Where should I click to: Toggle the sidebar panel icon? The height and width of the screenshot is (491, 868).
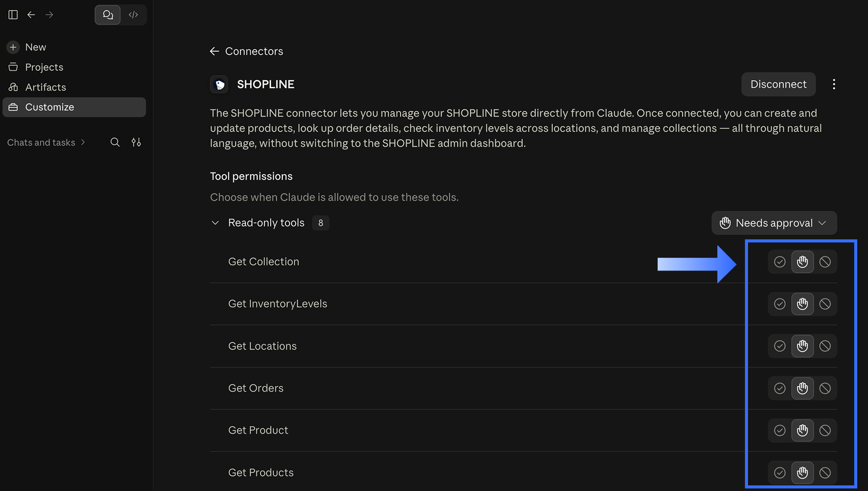pyautogui.click(x=13, y=15)
